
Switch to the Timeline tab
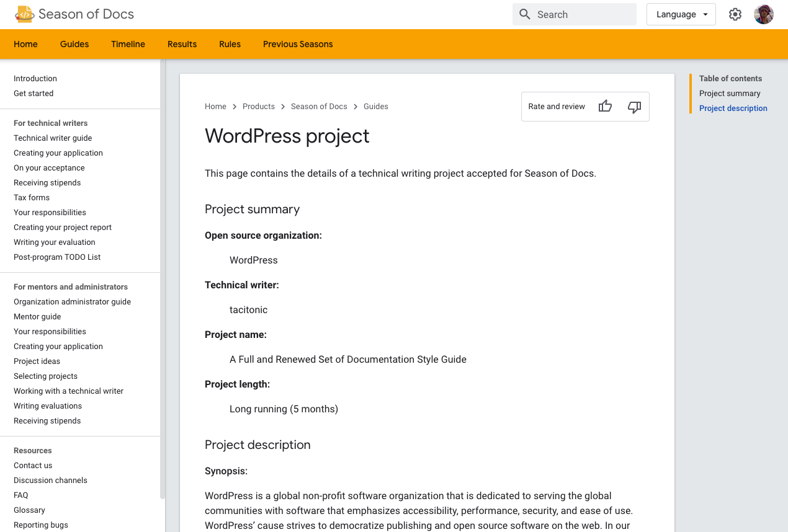[x=128, y=44]
